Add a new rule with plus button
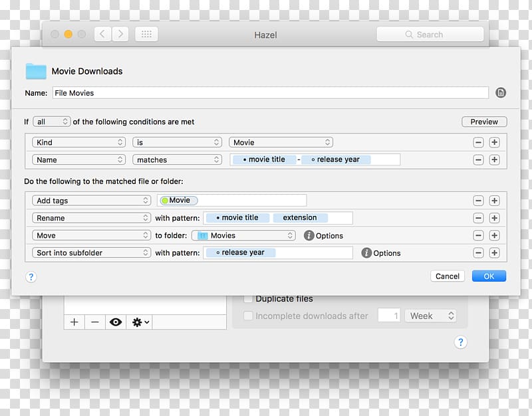The height and width of the screenshot is (416, 532). click(74, 322)
